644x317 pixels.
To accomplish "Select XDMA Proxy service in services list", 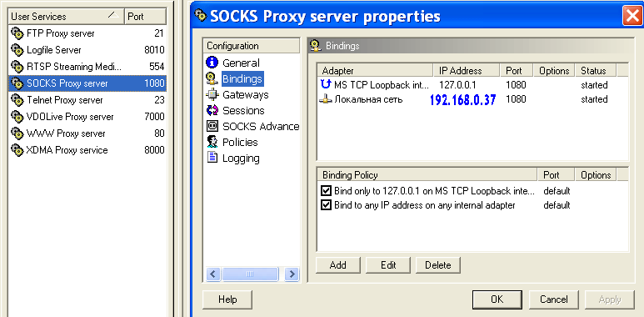I will 87,150.
